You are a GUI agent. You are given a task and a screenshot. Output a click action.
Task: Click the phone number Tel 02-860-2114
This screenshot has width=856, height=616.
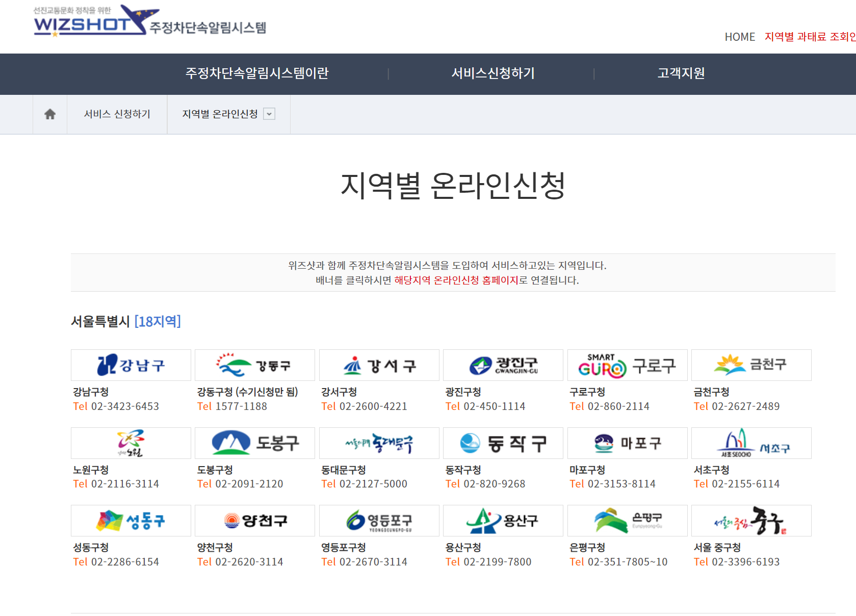point(610,406)
